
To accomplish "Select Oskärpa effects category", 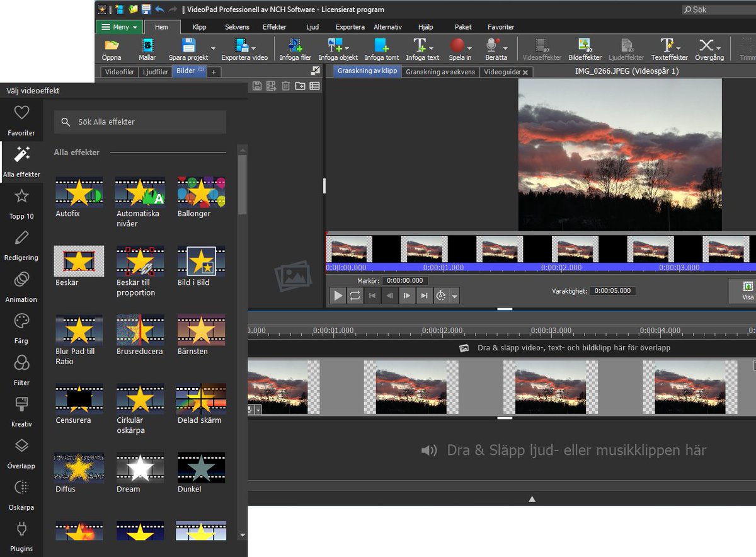I will [x=21, y=495].
